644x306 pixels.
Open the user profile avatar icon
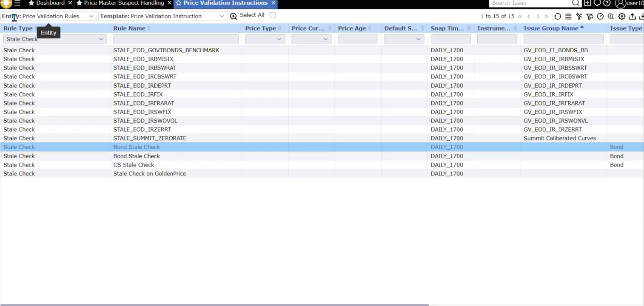tap(621, 3)
